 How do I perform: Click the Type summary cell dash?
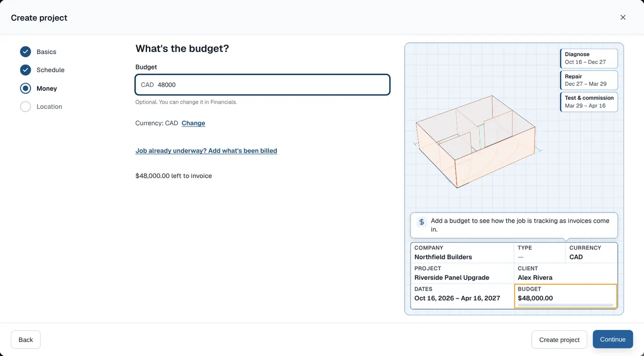[x=521, y=257]
